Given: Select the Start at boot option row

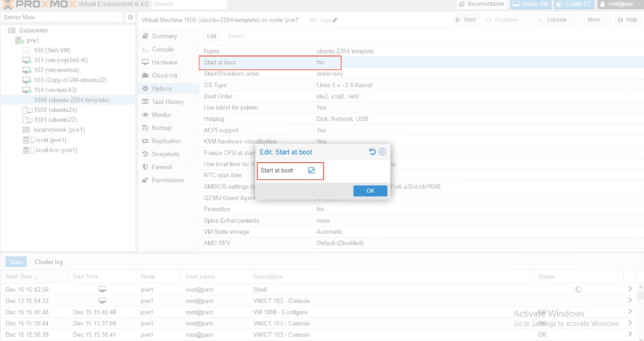Looking at the screenshot, I should 421,62.
